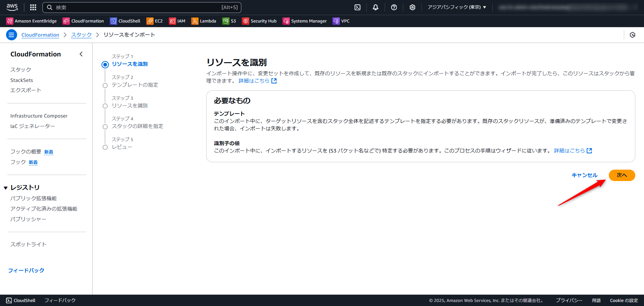Select step 5 レビュー indicator
The image size is (644, 306).
(105, 147)
